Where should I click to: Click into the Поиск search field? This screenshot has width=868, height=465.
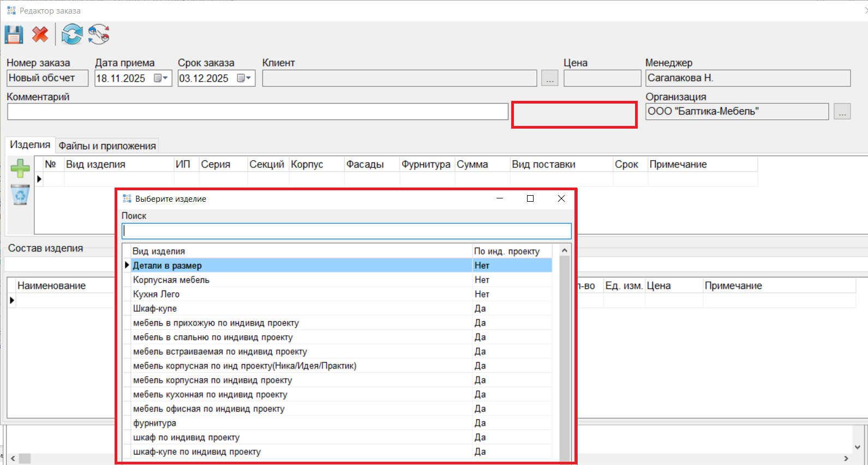(x=346, y=231)
